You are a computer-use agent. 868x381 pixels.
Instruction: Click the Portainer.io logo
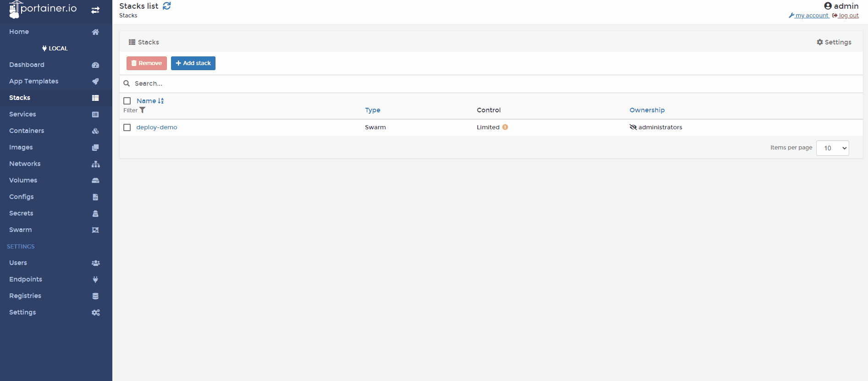coord(43,9)
